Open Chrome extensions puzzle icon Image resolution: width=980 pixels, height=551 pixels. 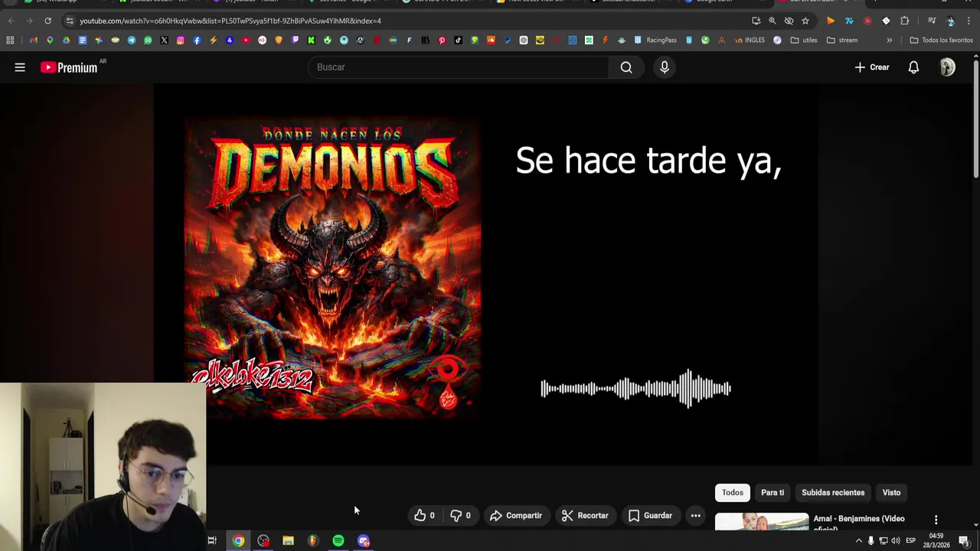point(904,21)
